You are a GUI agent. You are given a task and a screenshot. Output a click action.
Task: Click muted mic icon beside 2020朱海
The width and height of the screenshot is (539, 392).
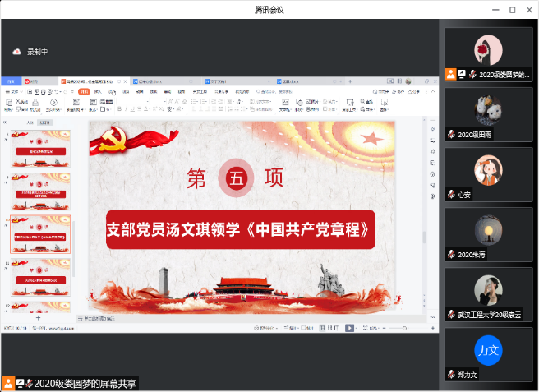click(x=451, y=255)
